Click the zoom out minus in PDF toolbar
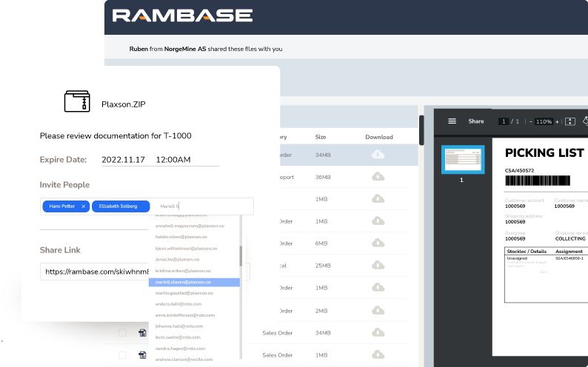Screen dimensions: 588x367 tap(531, 121)
